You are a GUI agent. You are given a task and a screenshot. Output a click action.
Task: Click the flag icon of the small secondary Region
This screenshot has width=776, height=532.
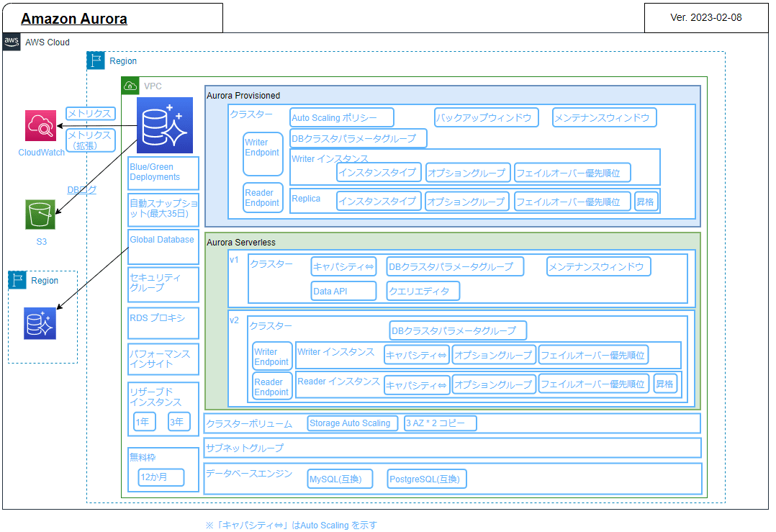coord(17,280)
